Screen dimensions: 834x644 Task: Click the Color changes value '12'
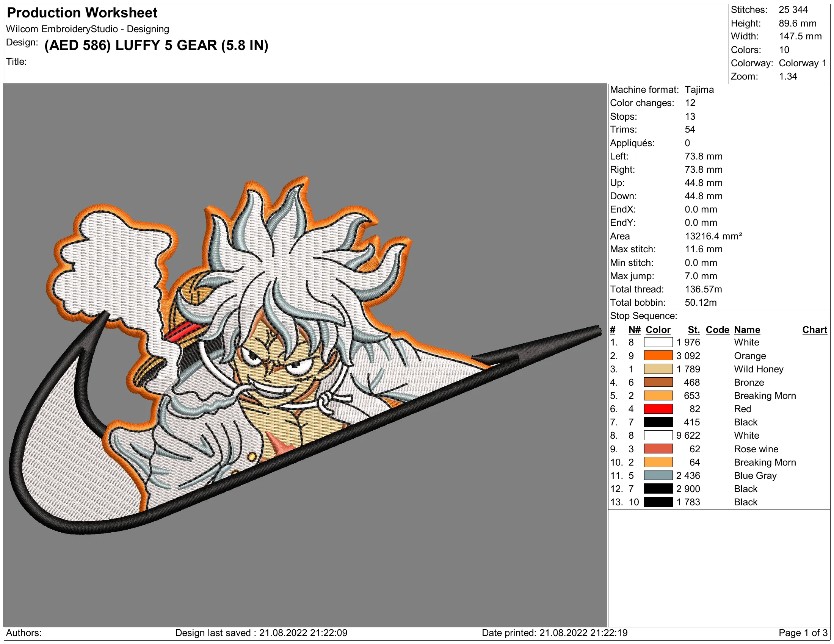pos(690,103)
